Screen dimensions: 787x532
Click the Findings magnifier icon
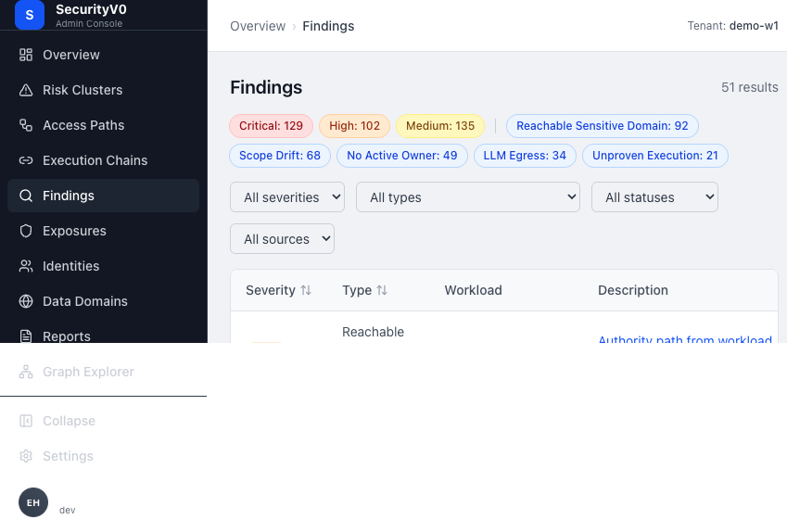coord(26,196)
